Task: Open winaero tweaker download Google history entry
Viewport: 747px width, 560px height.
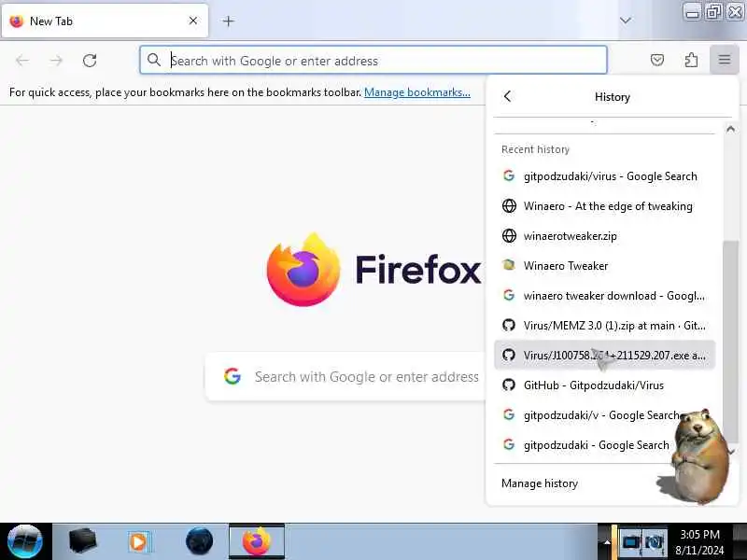Action: click(604, 296)
